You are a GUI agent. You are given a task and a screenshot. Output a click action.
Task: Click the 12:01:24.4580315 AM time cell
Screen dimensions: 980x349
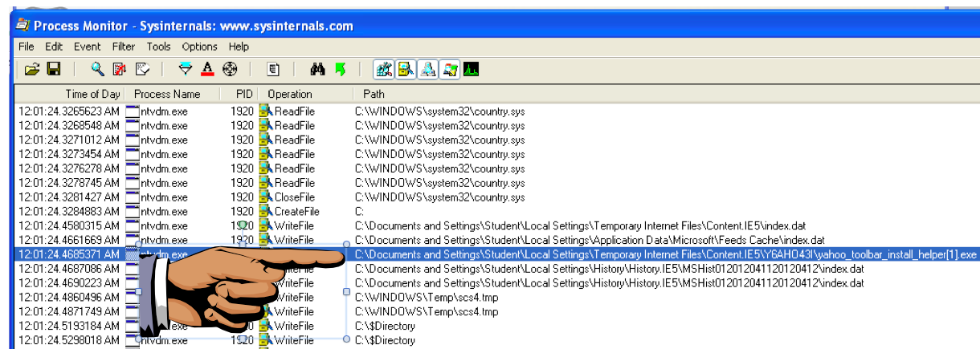tap(69, 225)
